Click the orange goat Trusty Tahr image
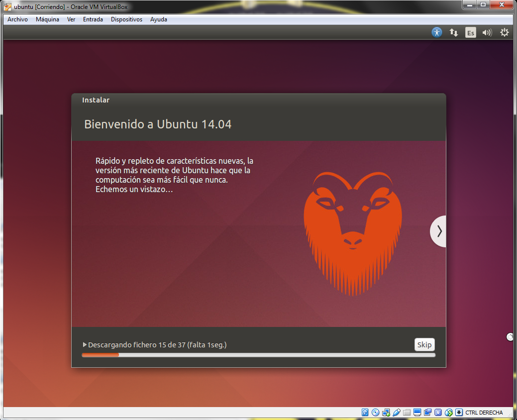517x420 pixels. pos(353,234)
